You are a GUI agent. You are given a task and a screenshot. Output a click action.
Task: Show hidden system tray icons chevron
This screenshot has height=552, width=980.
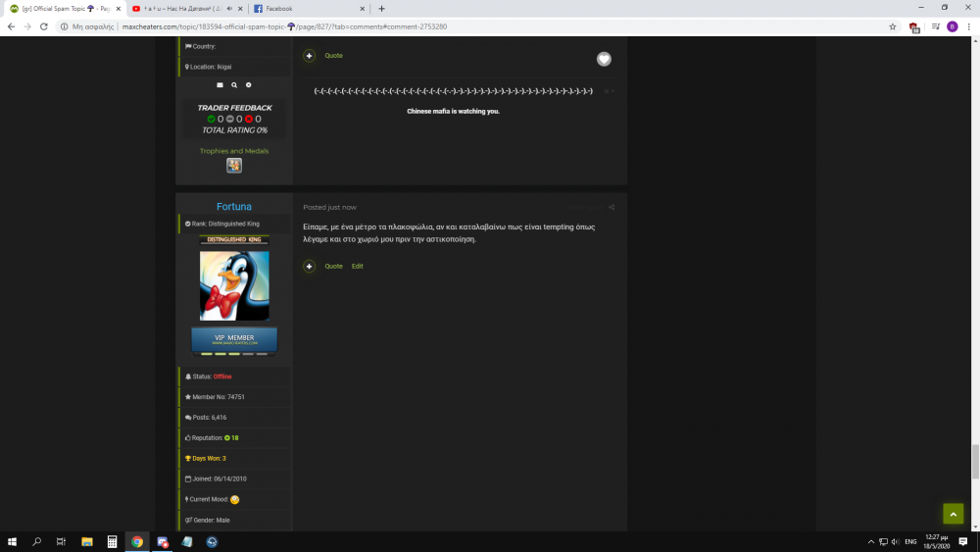[x=870, y=541]
